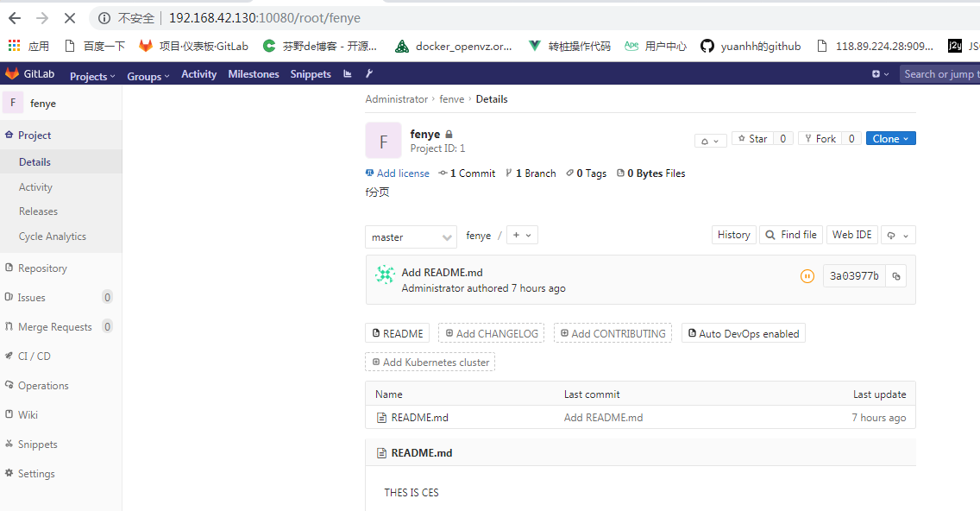Click the large F project avatar
Viewport: 980px width, 511px height.
coord(383,141)
